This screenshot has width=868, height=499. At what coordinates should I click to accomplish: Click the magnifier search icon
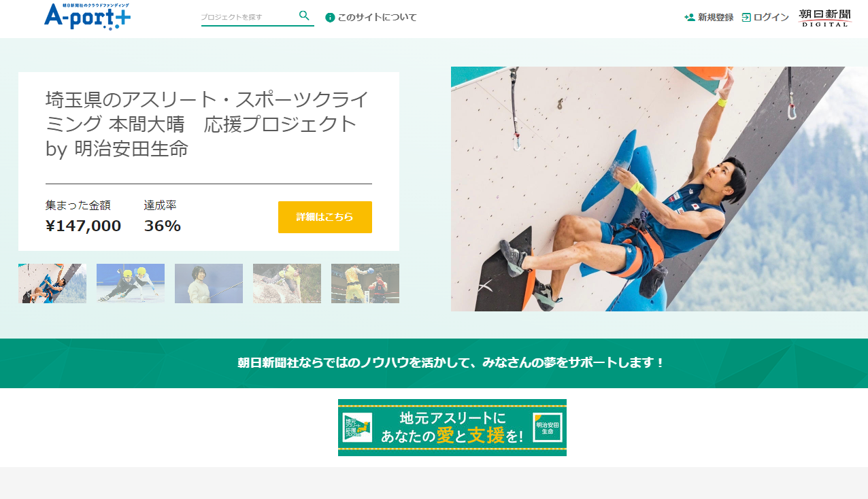[304, 16]
